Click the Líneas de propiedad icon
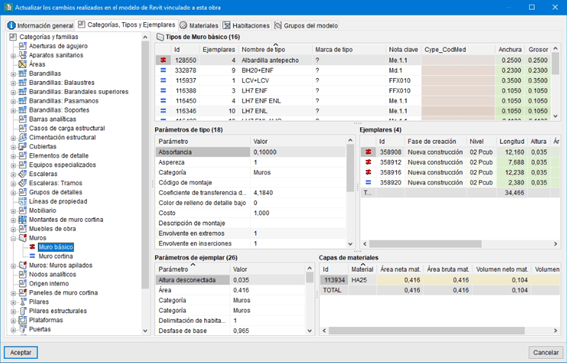567x363 pixels. [22, 201]
